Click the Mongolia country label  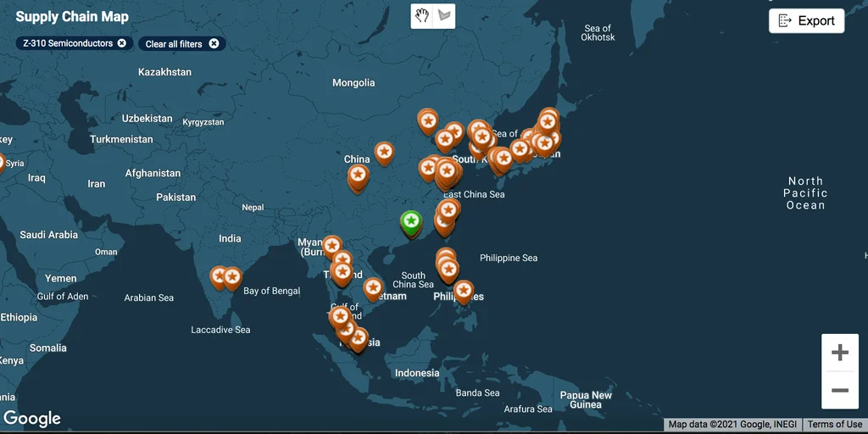click(353, 83)
